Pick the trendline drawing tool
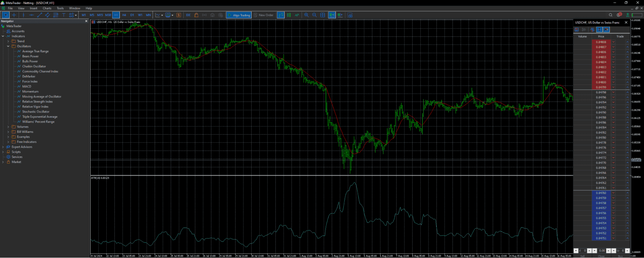 click(40, 15)
